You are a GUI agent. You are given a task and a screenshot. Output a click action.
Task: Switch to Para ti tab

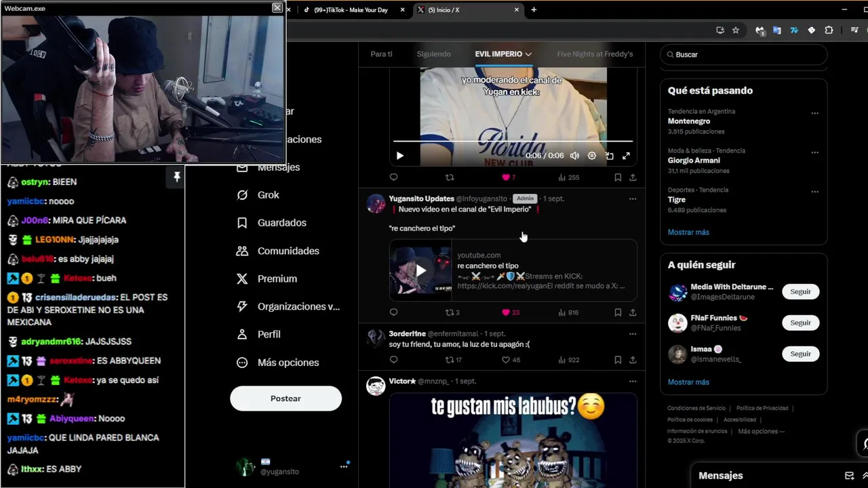[x=381, y=54]
